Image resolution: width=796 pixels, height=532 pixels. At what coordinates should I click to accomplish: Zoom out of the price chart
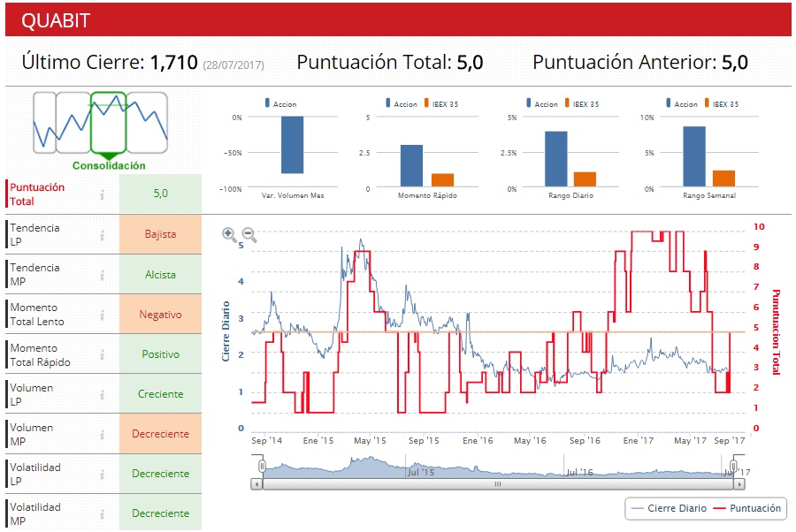click(x=249, y=234)
